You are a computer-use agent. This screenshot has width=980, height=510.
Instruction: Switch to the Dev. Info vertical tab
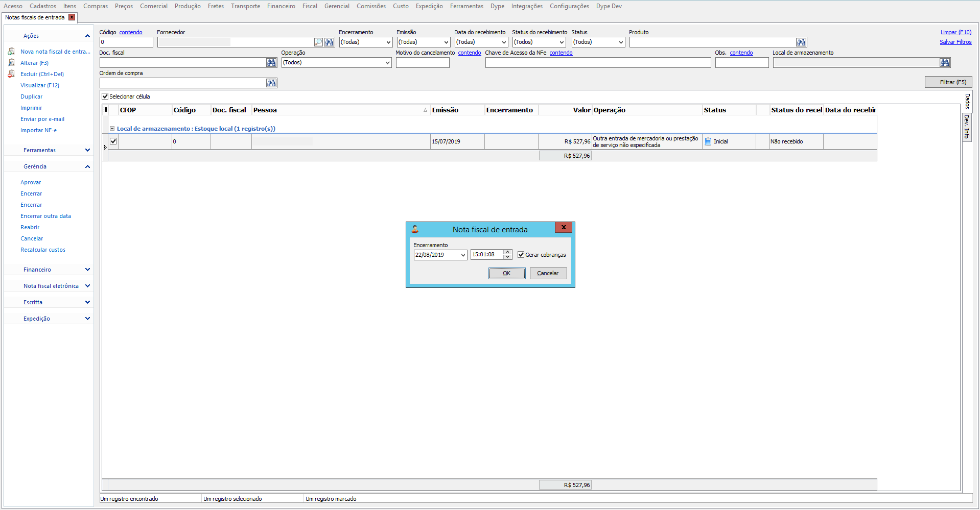pos(967,127)
